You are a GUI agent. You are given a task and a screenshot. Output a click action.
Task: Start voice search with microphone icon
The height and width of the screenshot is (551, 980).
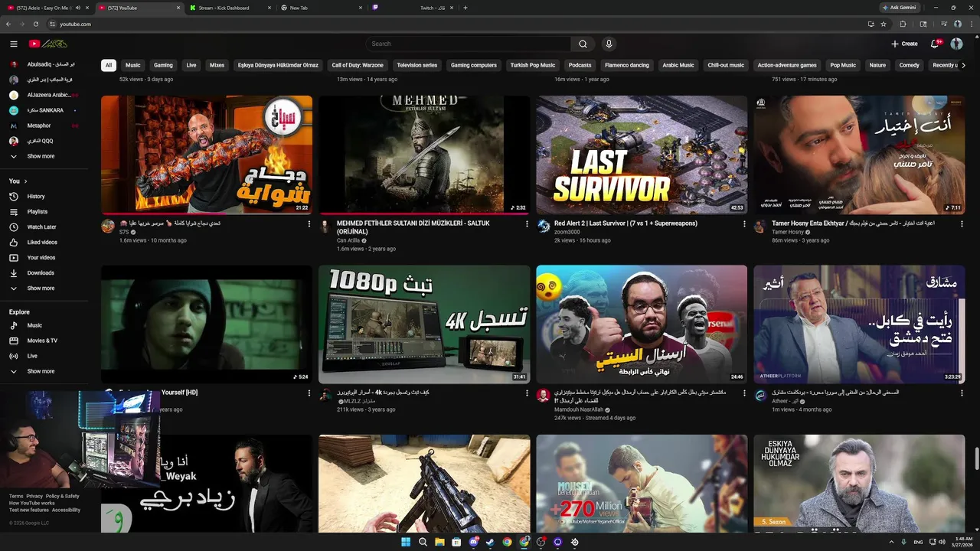[609, 44]
